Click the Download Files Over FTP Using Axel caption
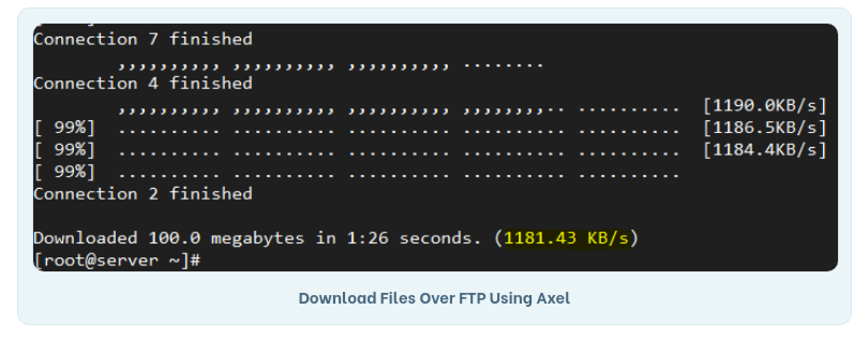Screen dimensions: 868x339 (434, 298)
